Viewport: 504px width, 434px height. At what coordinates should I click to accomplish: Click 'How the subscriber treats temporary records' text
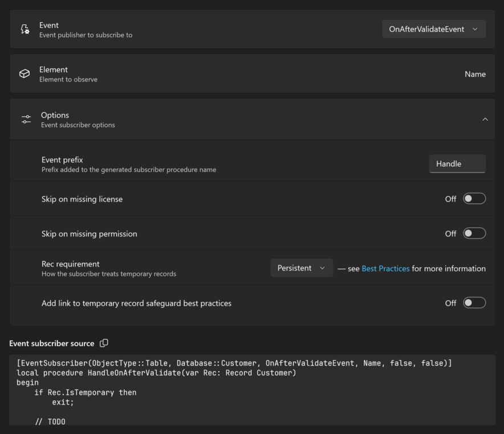pos(109,274)
